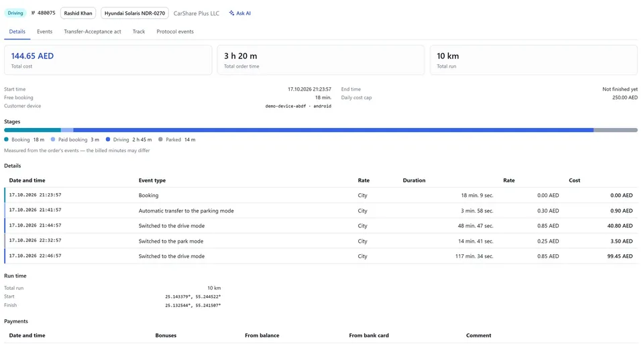Select Automatic transfer to the parking mode row
This screenshot has width=644, height=346.
pyautogui.click(x=321, y=211)
